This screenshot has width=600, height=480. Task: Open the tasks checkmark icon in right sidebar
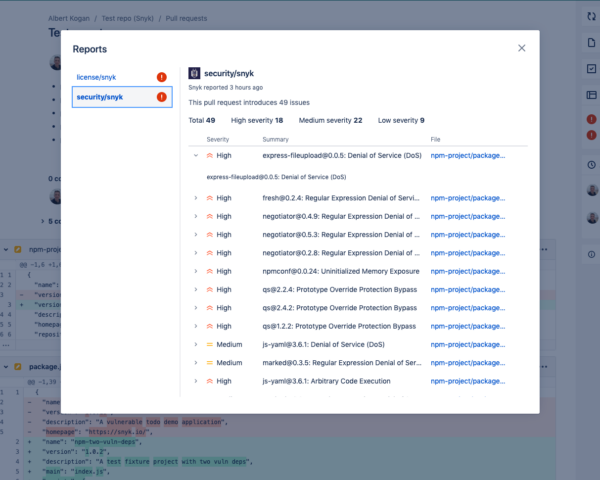coord(592,68)
